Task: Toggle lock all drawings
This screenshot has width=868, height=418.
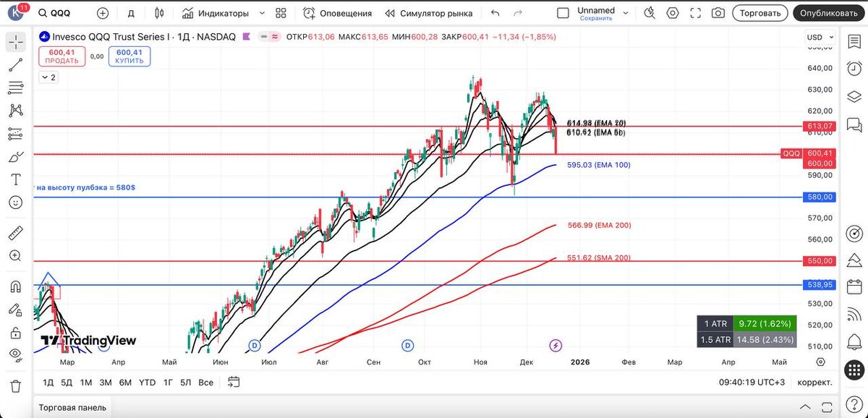Action: click(15, 332)
